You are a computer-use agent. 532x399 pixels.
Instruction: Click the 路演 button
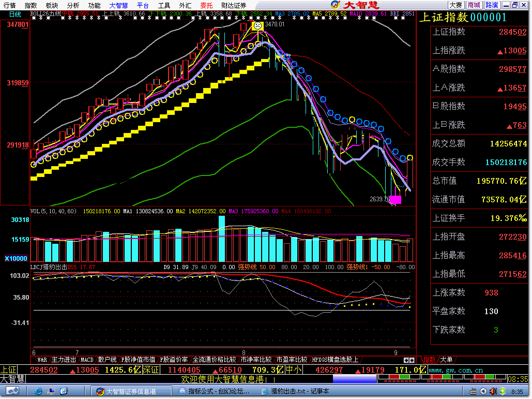(x=492, y=5)
